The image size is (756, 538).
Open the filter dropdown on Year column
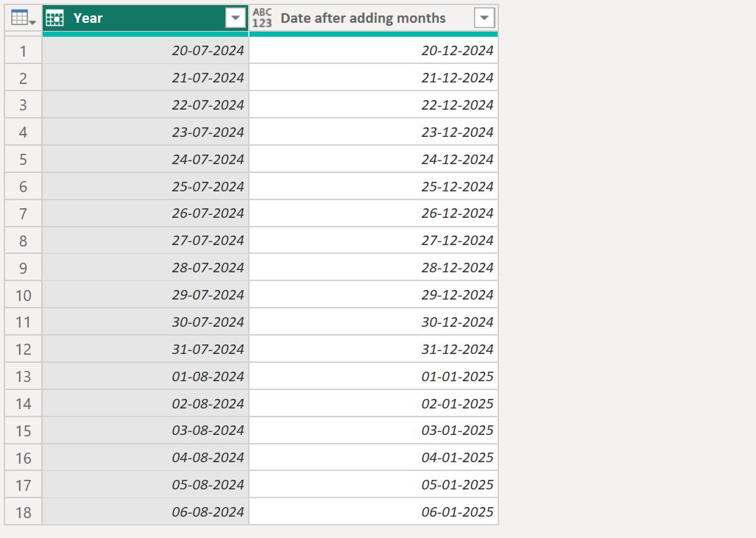236,18
